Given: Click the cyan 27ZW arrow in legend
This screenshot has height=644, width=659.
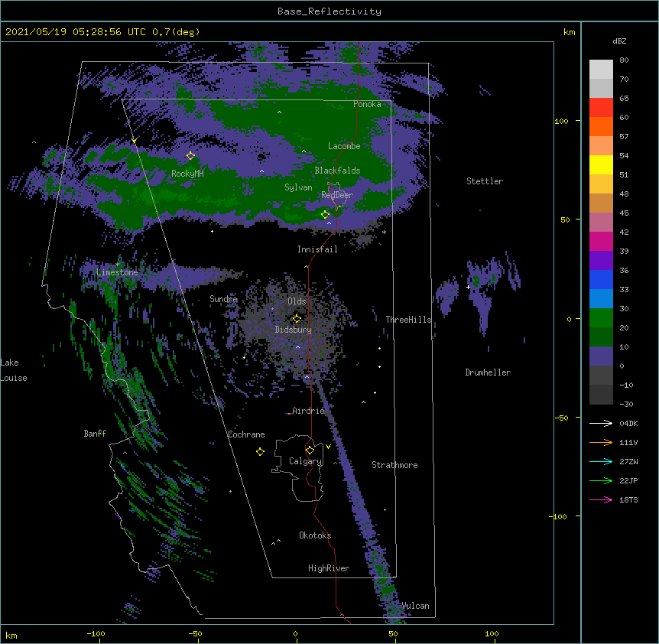Looking at the screenshot, I should tap(601, 461).
